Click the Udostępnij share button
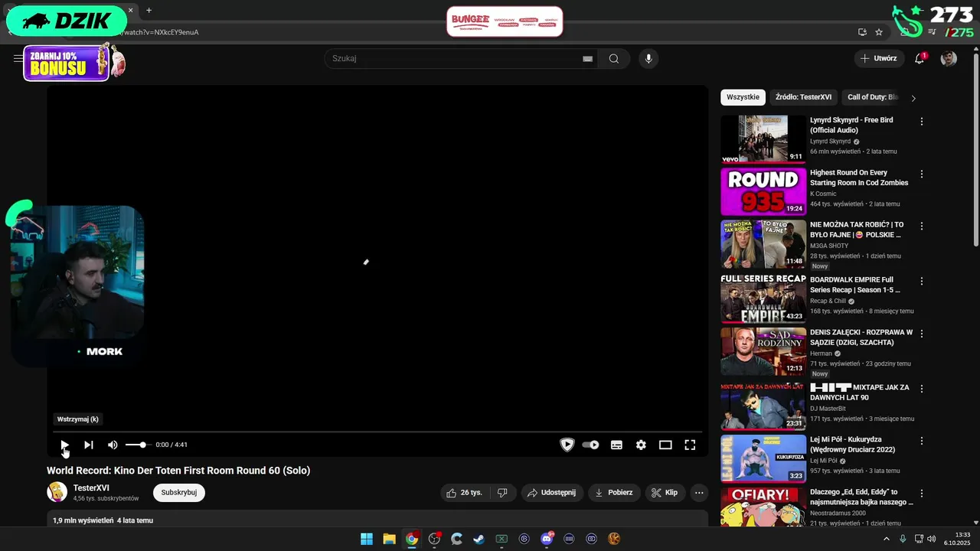The width and height of the screenshot is (980, 551). [x=551, y=493]
